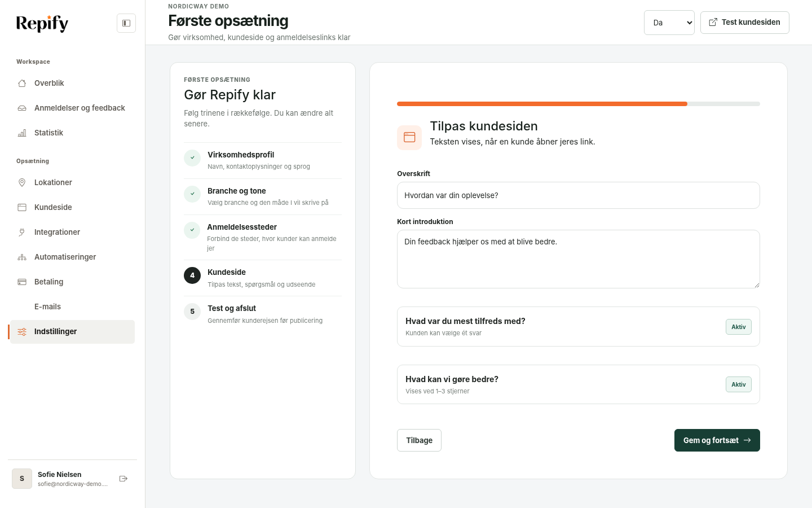
Task: Open Automatiseringer in the sidebar
Action: point(72,257)
